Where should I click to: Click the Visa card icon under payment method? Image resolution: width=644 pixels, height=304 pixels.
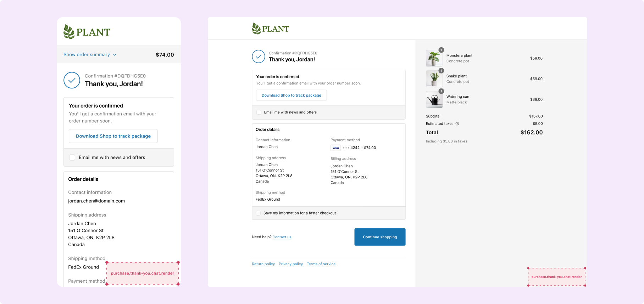pyautogui.click(x=335, y=148)
